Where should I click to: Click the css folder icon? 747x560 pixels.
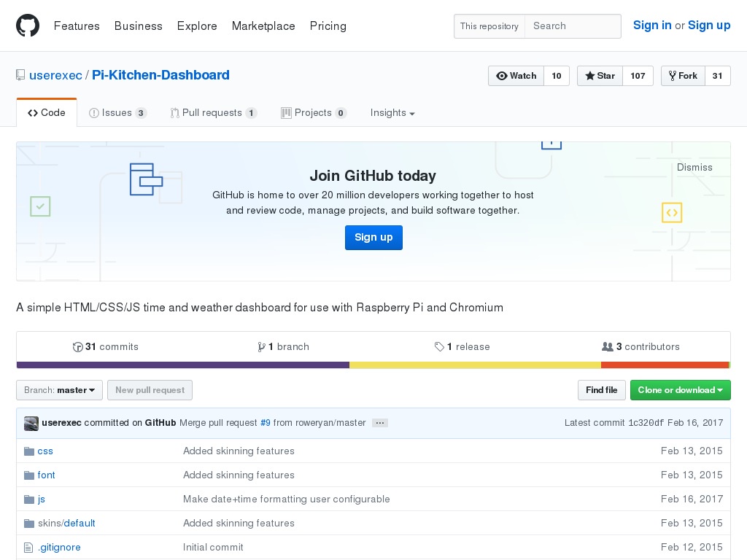[x=29, y=451]
